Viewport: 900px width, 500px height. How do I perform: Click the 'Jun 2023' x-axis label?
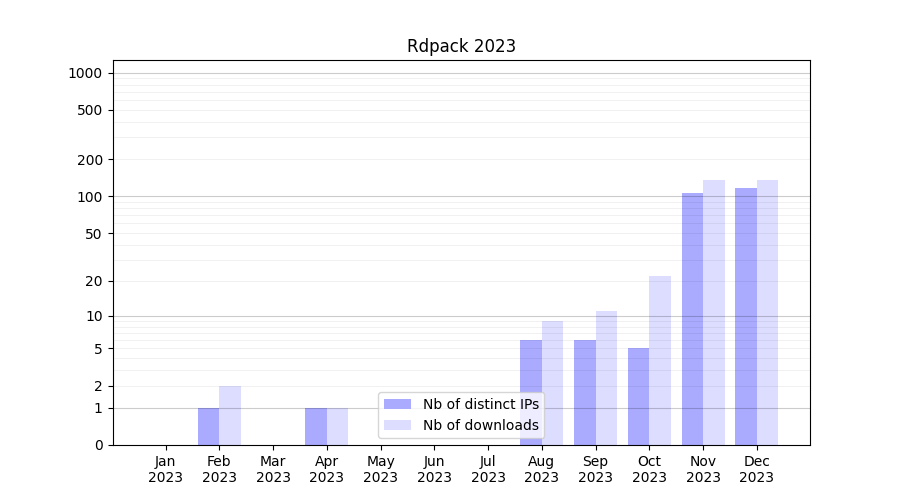(x=434, y=469)
